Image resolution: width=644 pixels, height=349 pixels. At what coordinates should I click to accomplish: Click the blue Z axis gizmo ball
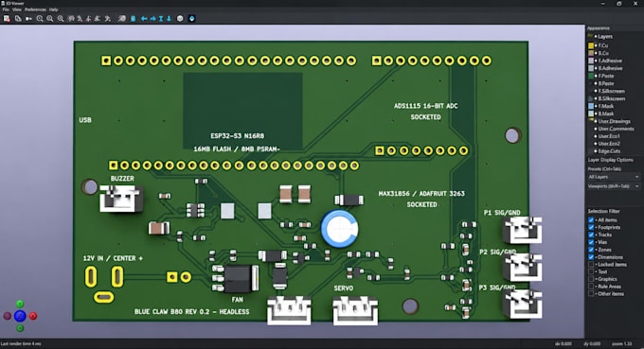tap(20, 316)
